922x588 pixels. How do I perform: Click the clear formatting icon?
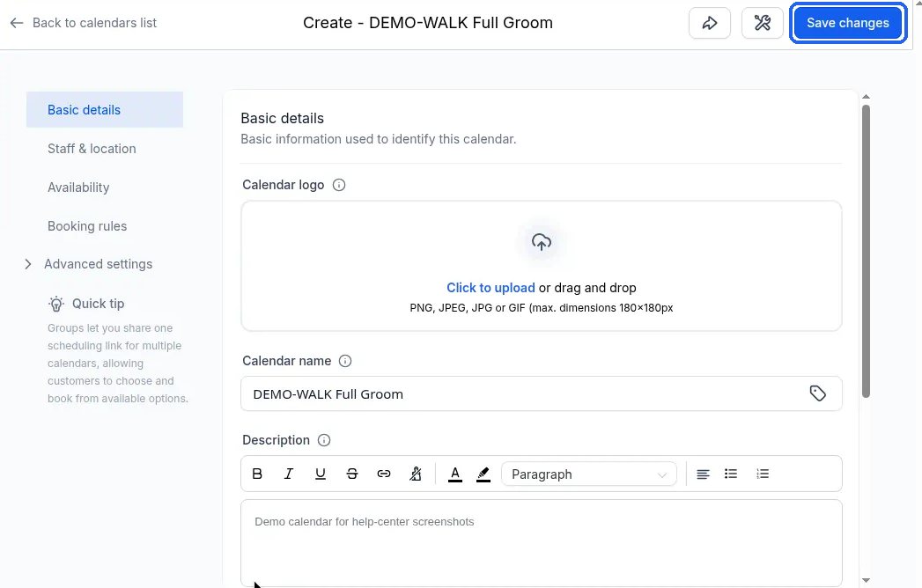(x=416, y=474)
